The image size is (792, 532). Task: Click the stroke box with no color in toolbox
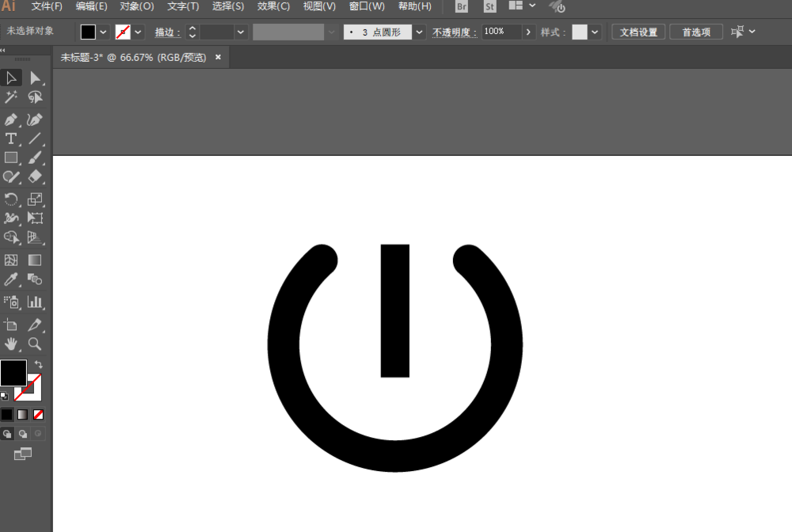[x=33, y=393]
